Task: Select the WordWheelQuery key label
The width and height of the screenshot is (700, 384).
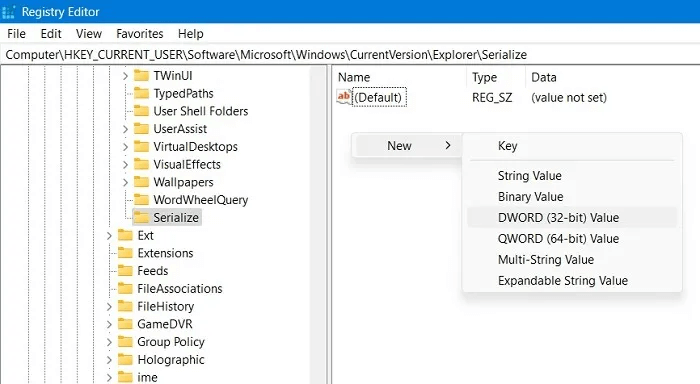Action: pyautogui.click(x=200, y=200)
